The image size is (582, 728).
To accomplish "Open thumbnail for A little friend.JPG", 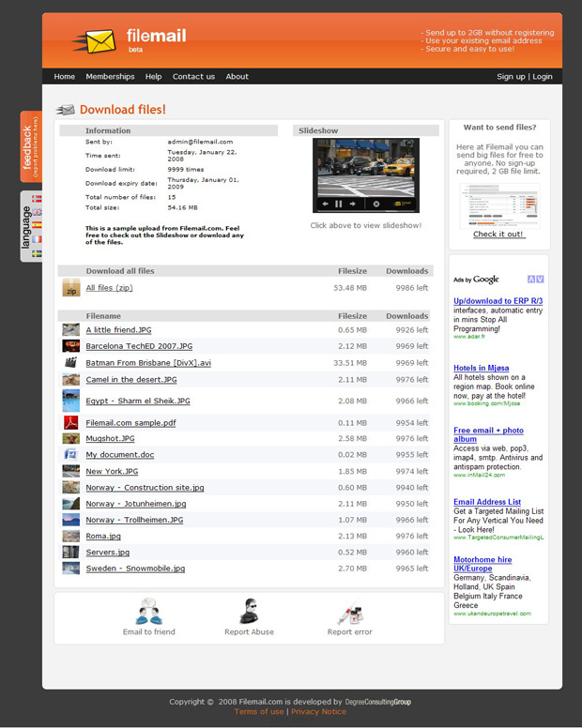I will 71,329.
